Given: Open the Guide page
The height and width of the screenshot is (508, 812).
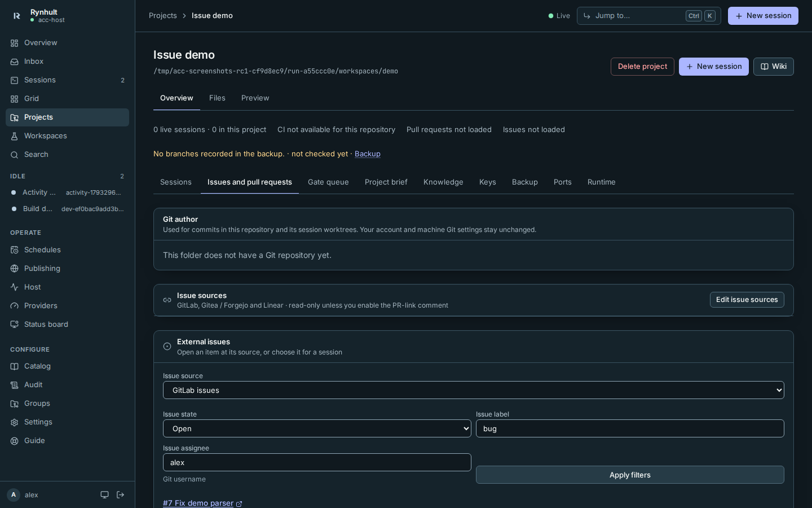Looking at the screenshot, I should point(67,441).
